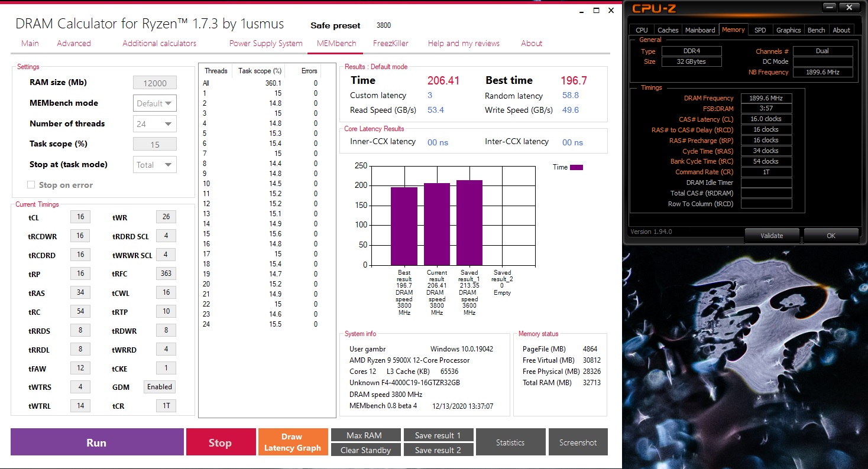The height and width of the screenshot is (469, 868).
Task: Click the Random latency value 58.8
Action: point(571,95)
